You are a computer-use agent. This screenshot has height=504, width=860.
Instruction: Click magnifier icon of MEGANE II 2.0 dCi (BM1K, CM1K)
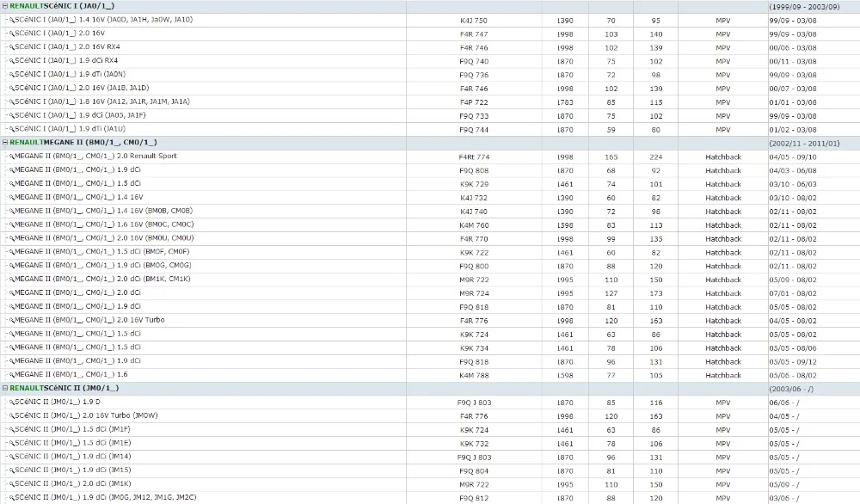pos(11,280)
